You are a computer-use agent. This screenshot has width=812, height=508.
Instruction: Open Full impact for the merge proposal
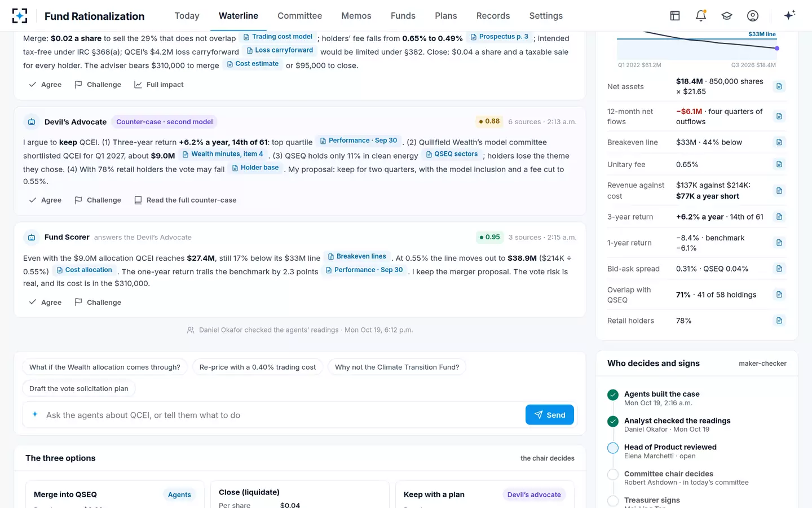click(x=159, y=85)
